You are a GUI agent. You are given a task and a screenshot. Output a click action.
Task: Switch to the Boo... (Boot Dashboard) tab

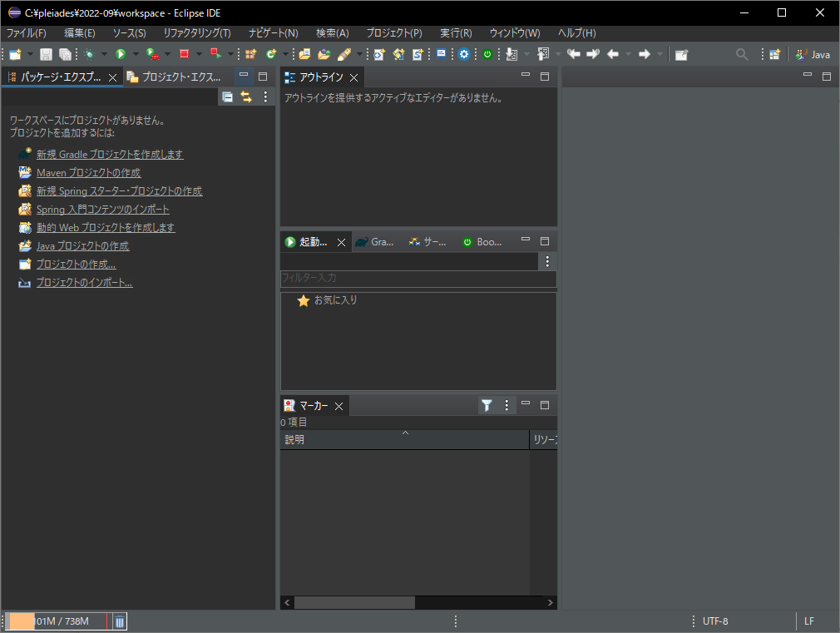point(482,242)
